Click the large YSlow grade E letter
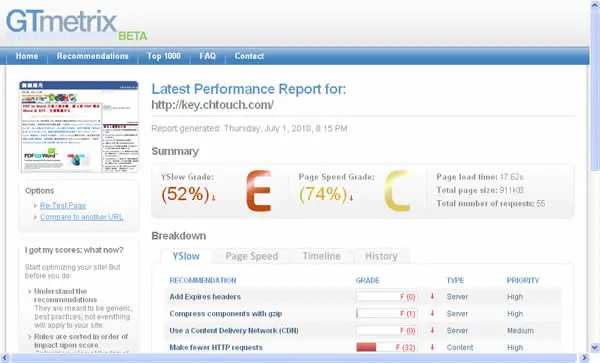Viewport: 600px width, 363px height. [259, 191]
